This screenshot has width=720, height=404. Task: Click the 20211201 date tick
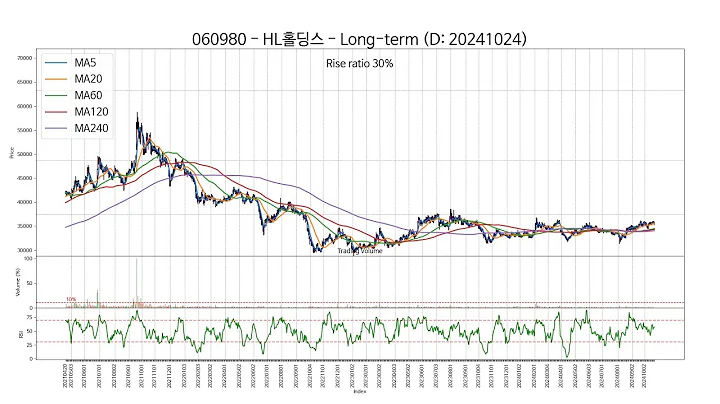pos(169,376)
